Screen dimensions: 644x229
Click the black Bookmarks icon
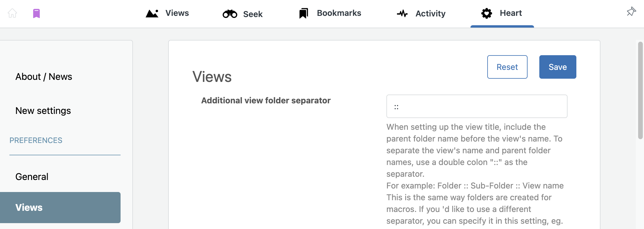point(303,13)
